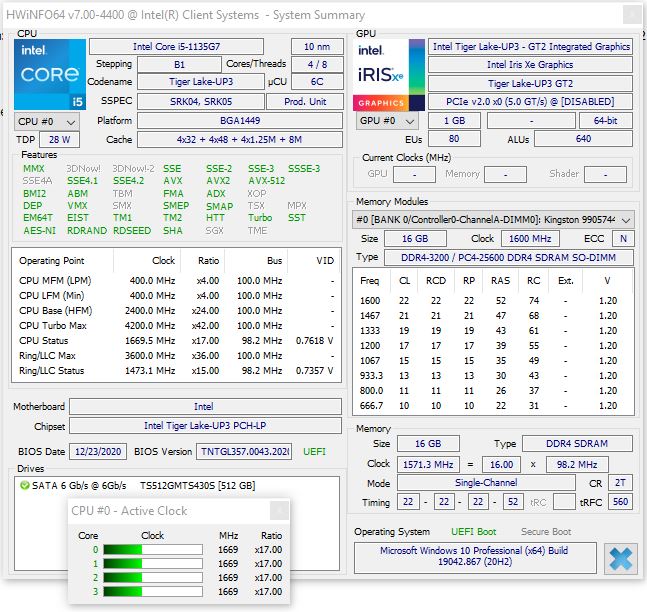Click the PCIe v2.0 x0 DISABLED field

coord(530,102)
